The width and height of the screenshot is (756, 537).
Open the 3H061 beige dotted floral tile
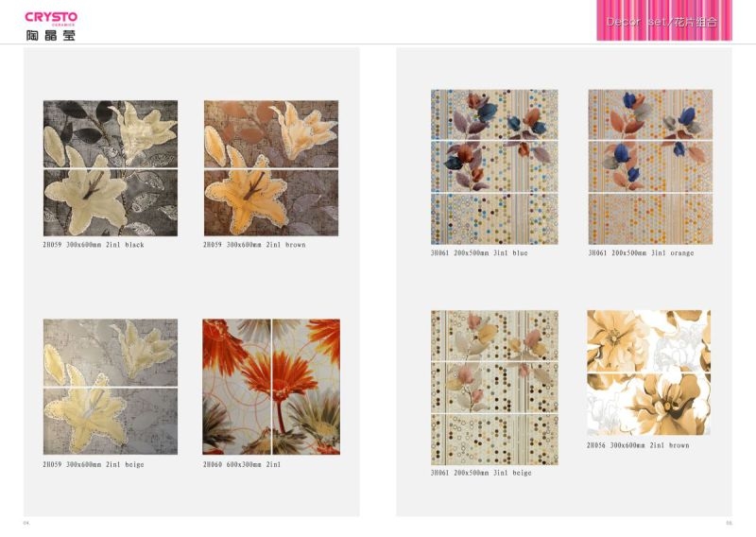tap(494, 388)
